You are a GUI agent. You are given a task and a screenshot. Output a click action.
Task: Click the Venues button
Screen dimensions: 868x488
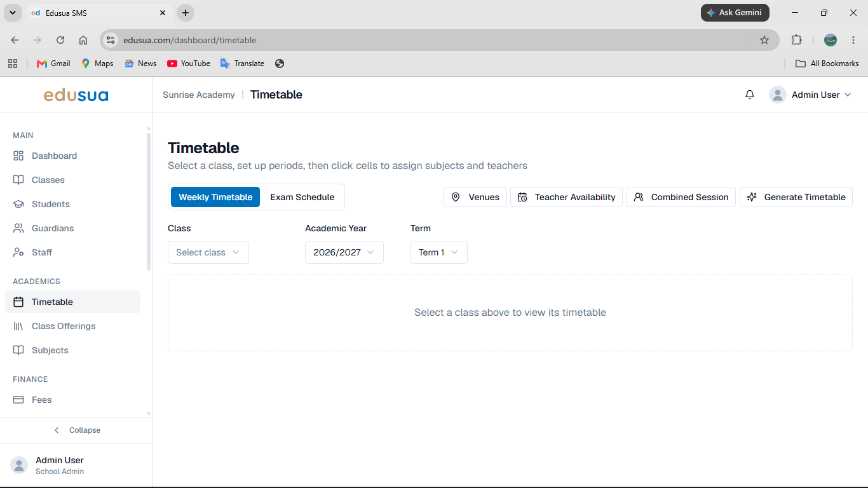(475, 197)
